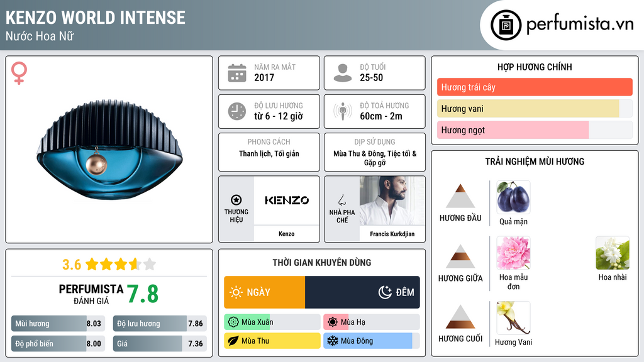644x362 pixels.
Task: Click the leaf icon in Mùa Thu
Action: (x=233, y=341)
